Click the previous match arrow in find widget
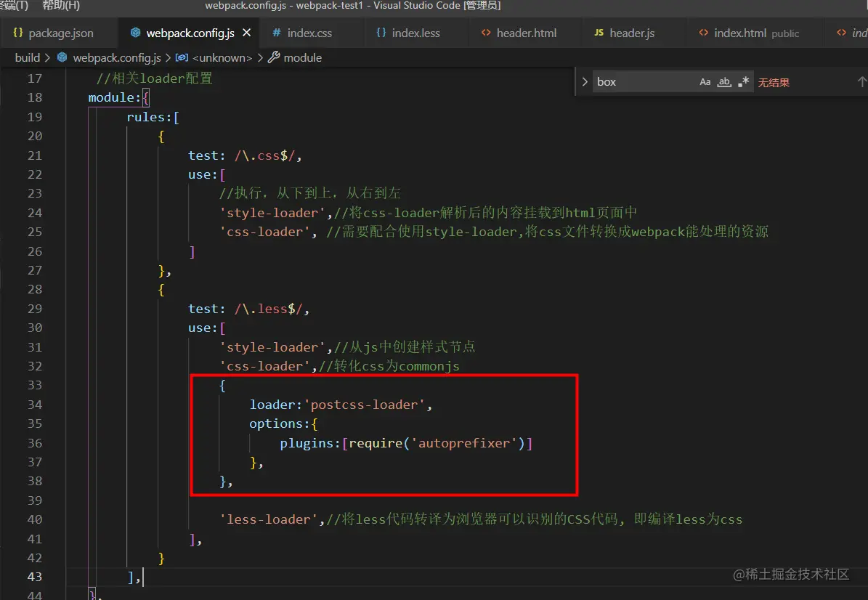Viewport: 868px width, 600px height. tap(861, 82)
